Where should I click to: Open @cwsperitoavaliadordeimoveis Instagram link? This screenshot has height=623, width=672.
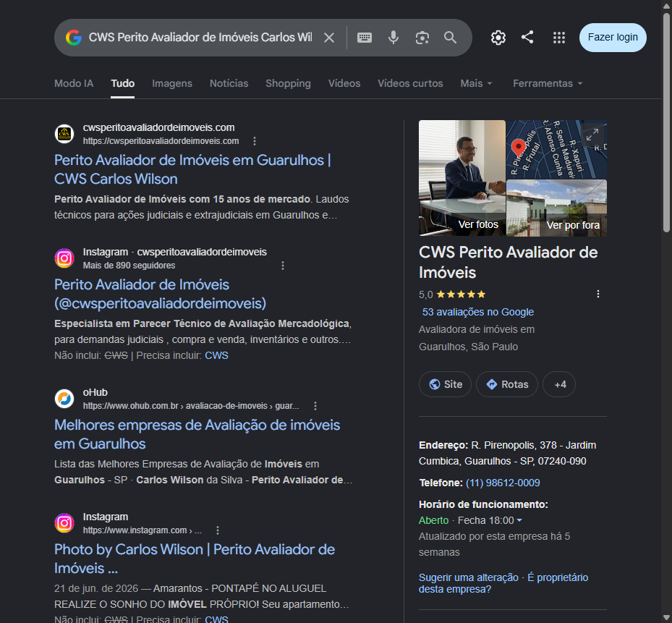coord(161,294)
